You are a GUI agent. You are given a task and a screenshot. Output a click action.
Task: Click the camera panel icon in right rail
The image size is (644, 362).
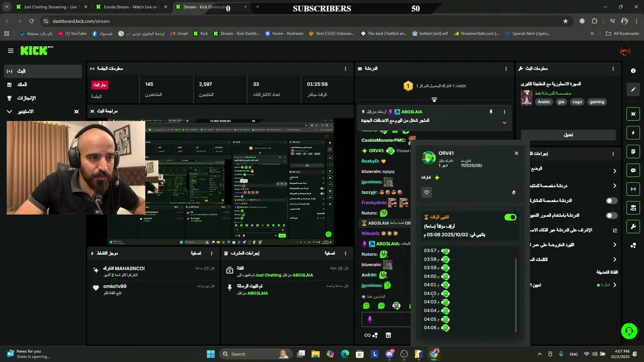(x=633, y=208)
